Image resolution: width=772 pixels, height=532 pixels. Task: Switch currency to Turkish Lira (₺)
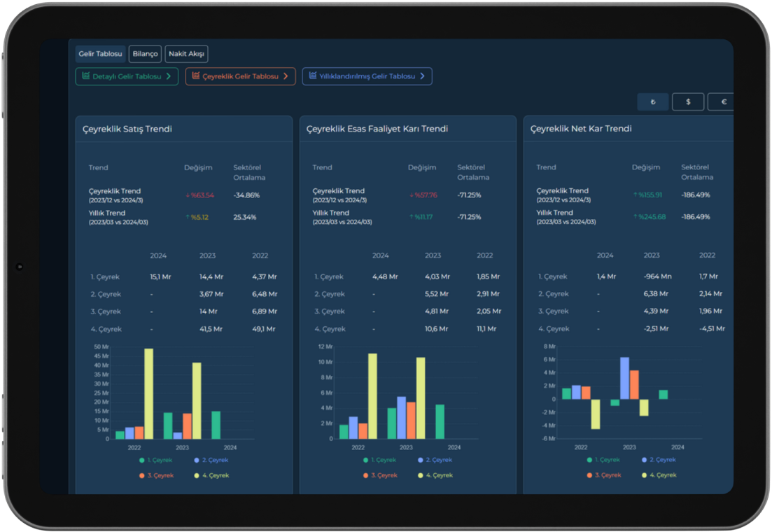(x=653, y=102)
